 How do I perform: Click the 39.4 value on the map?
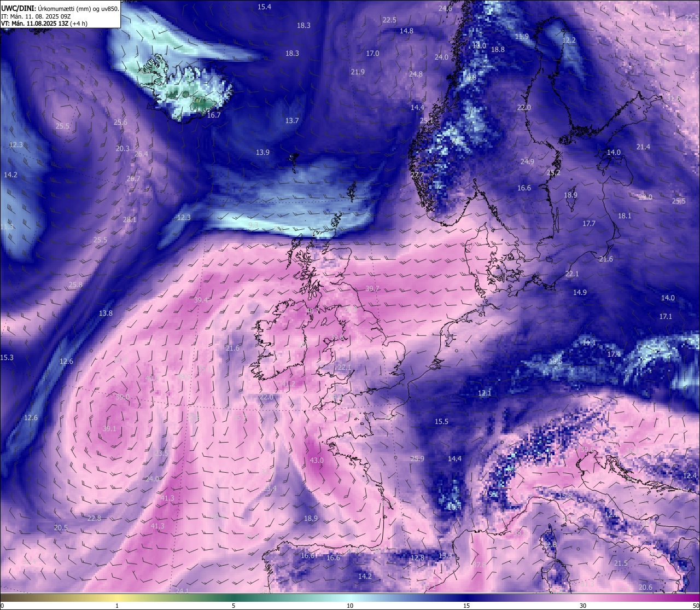[x=201, y=300]
